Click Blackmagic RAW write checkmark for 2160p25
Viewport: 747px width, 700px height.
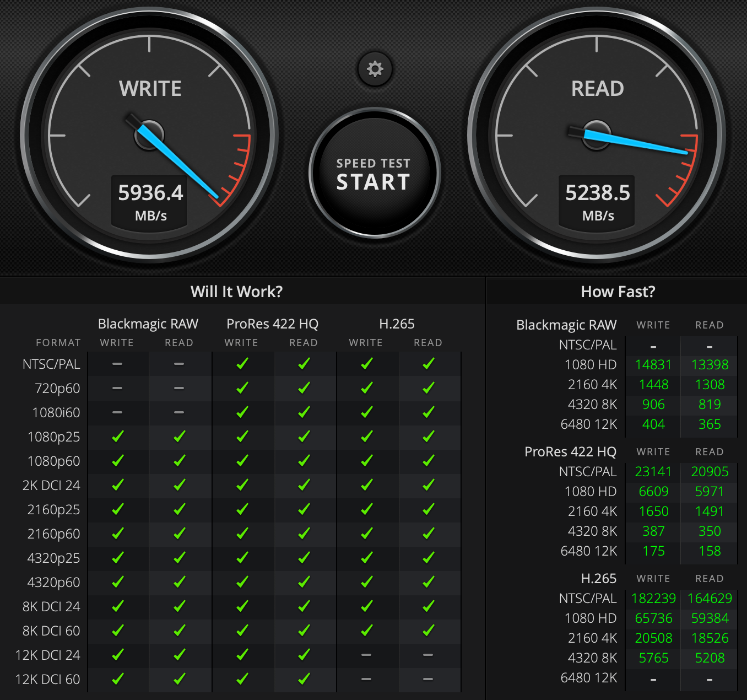click(x=117, y=509)
